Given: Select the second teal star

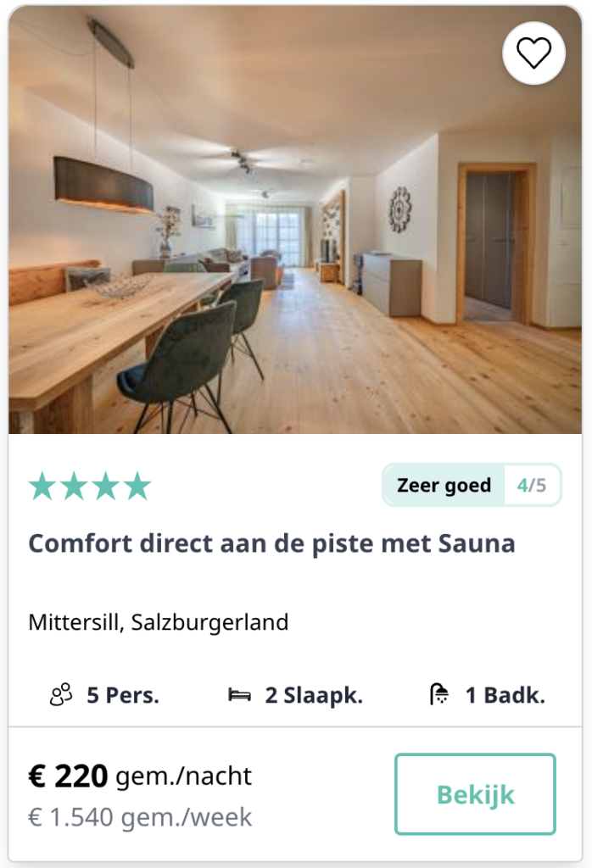Looking at the screenshot, I should [74, 486].
